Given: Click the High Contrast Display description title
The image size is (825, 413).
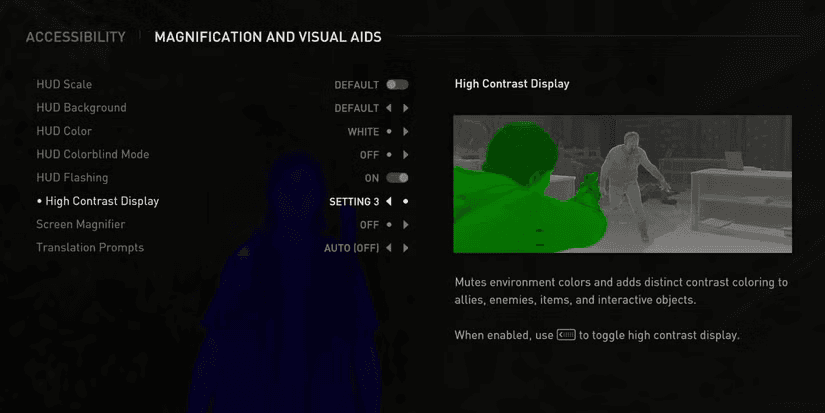Looking at the screenshot, I should tap(512, 84).
